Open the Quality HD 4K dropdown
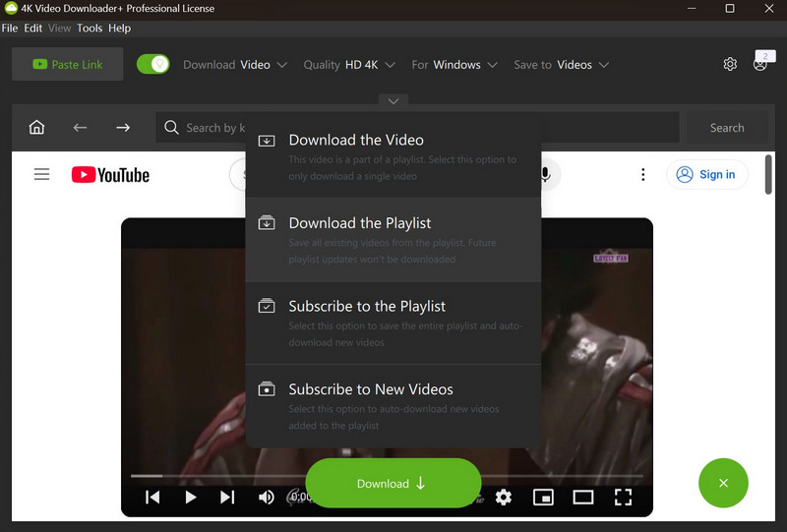The height and width of the screenshot is (532, 787). click(x=349, y=65)
